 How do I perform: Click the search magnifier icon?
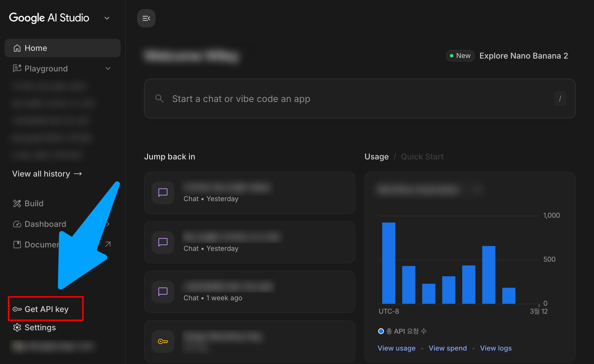pos(159,99)
